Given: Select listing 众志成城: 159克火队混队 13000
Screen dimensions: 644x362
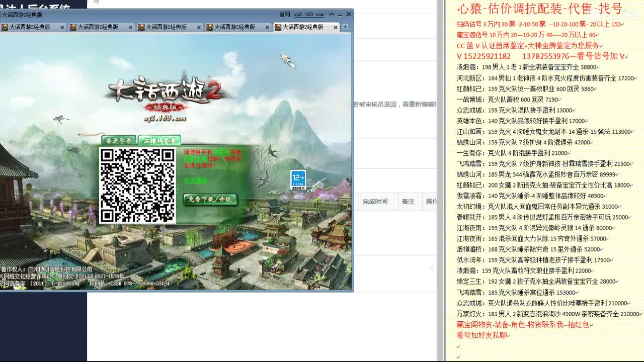Looking at the screenshot, I should [515, 110].
